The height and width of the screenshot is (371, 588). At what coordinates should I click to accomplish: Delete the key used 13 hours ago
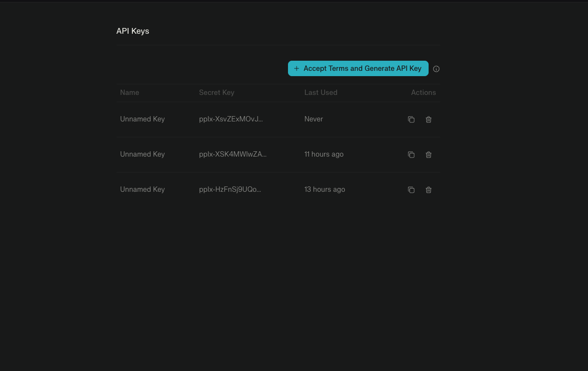point(428,189)
